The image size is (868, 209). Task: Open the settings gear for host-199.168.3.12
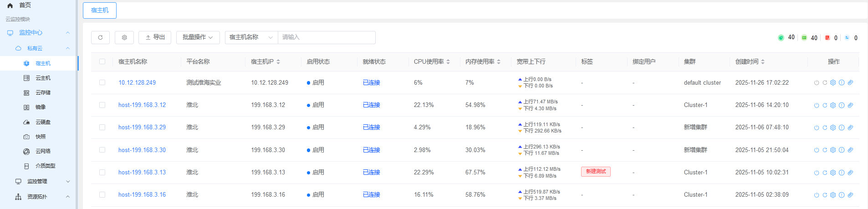[833, 105]
